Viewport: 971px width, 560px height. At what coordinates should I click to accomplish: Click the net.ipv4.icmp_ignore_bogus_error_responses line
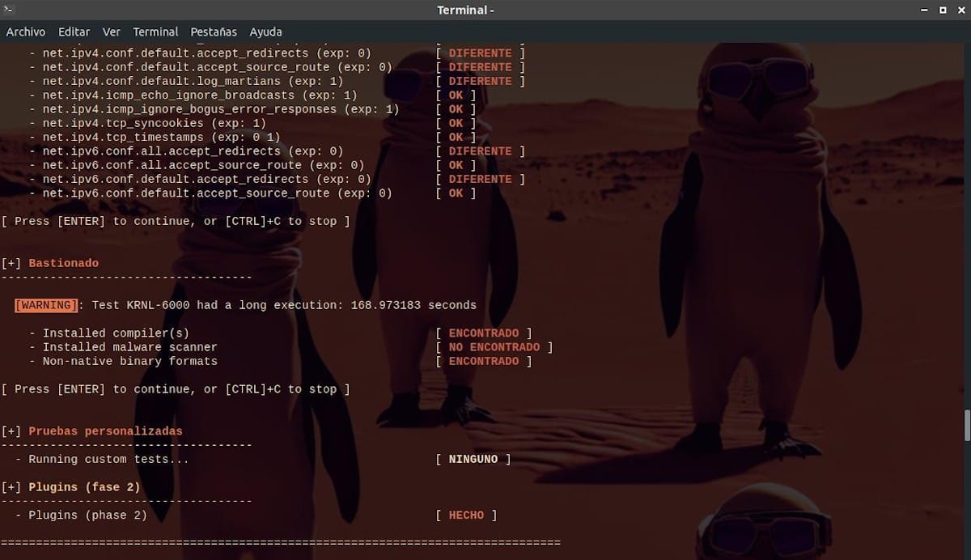click(x=214, y=109)
